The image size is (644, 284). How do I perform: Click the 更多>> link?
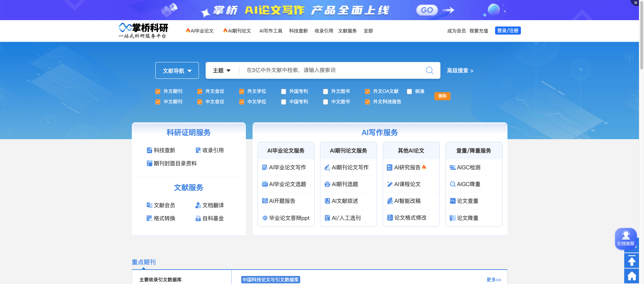coord(494,280)
